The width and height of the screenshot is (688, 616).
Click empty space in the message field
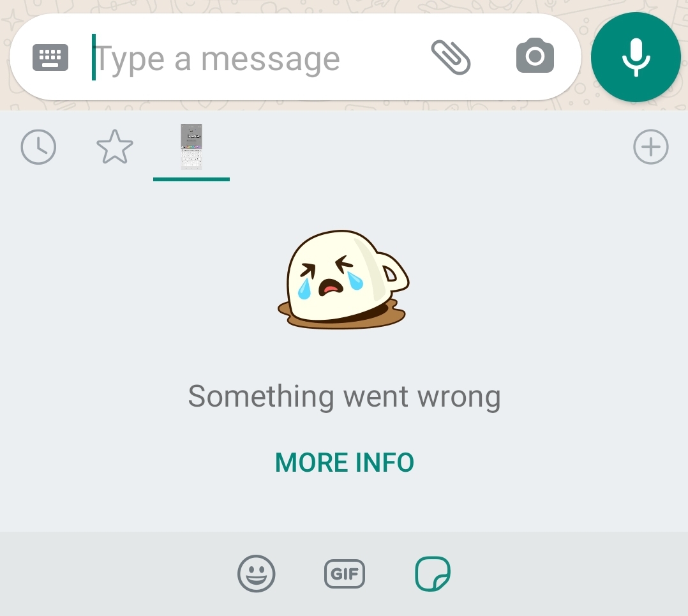click(384, 57)
